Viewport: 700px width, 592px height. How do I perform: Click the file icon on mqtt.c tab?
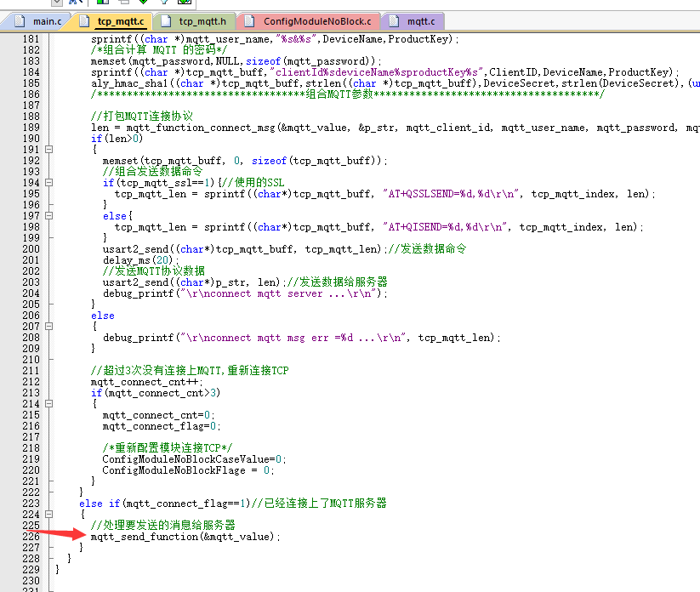[396, 21]
